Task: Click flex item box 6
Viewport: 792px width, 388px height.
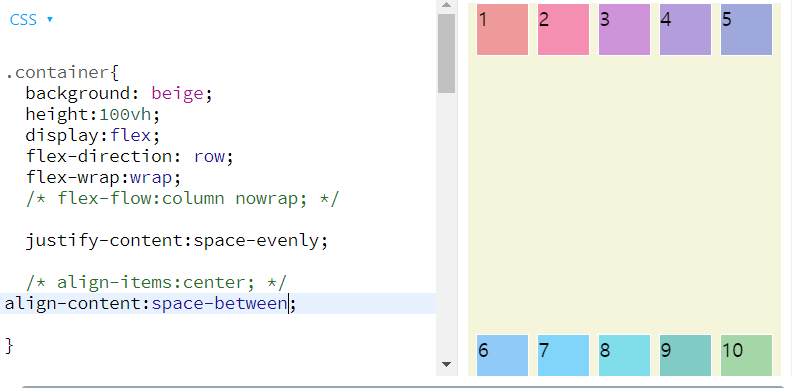Action: point(503,356)
